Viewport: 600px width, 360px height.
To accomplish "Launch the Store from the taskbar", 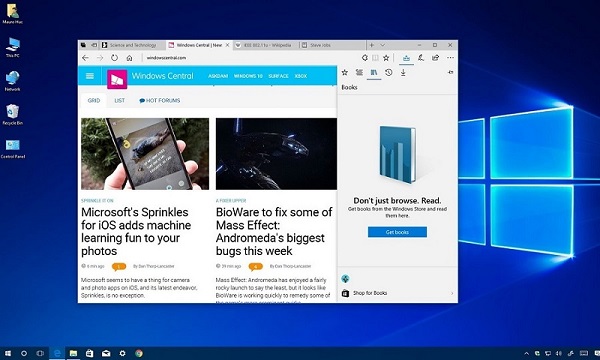I will [x=90, y=353].
